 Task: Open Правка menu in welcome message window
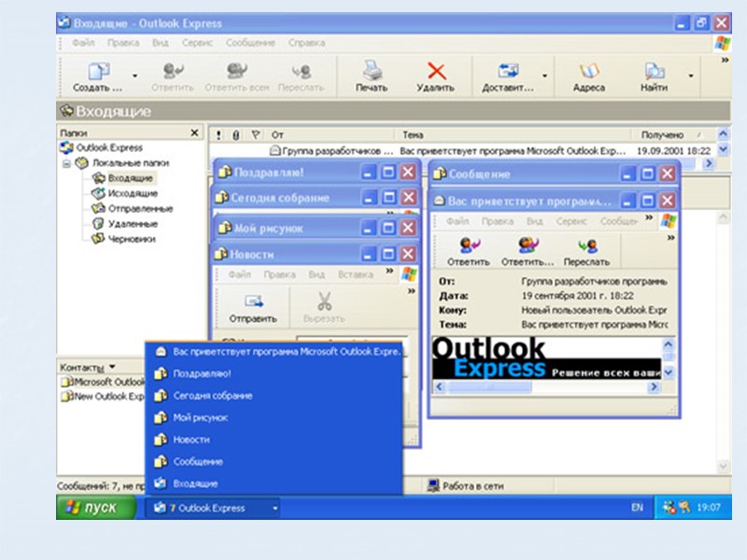coord(498,221)
